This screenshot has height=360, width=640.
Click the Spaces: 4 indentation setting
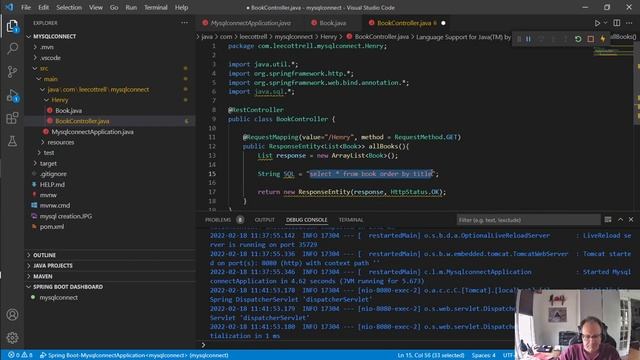coord(483,355)
